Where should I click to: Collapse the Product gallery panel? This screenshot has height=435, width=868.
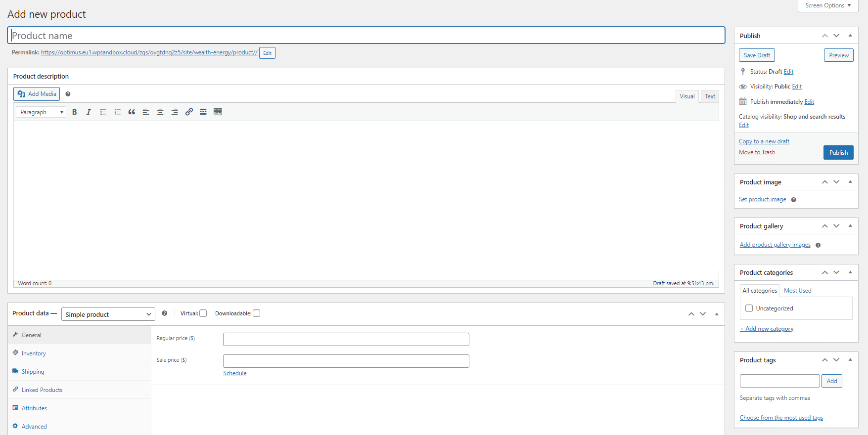(850, 226)
